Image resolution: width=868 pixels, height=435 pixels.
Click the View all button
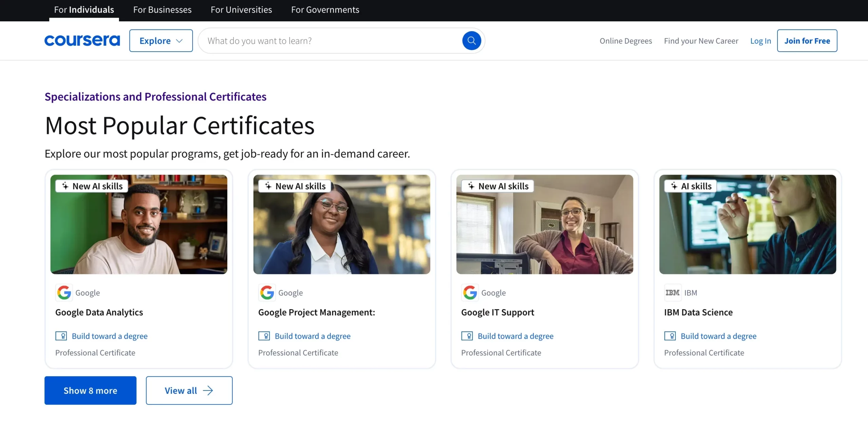[x=189, y=390]
